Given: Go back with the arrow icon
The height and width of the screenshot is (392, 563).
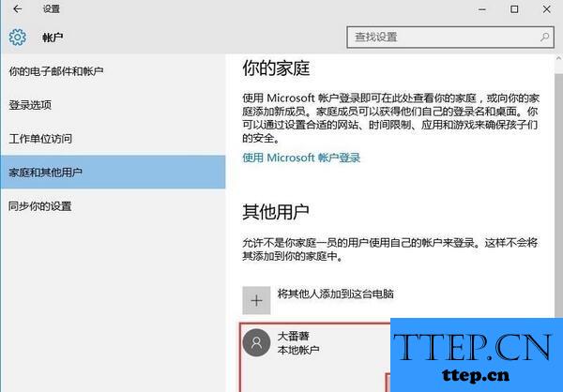Looking at the screenshot, I should [17, 9].
